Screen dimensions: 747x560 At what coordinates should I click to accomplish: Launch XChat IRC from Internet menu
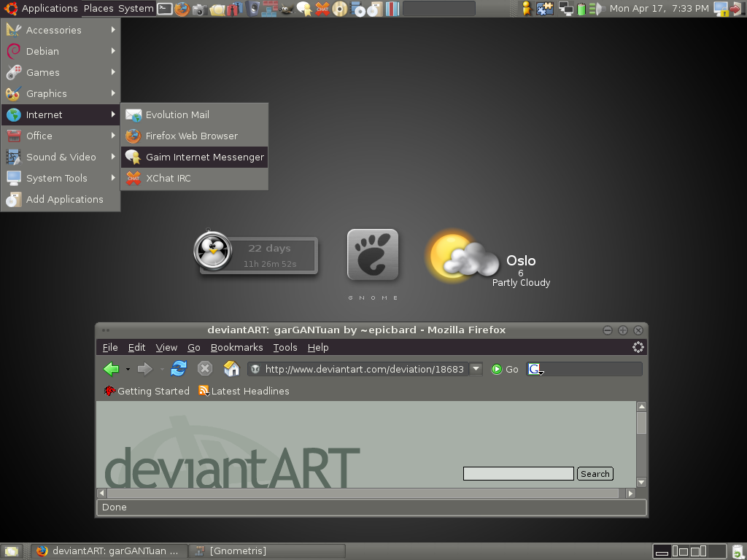point(194,178)
